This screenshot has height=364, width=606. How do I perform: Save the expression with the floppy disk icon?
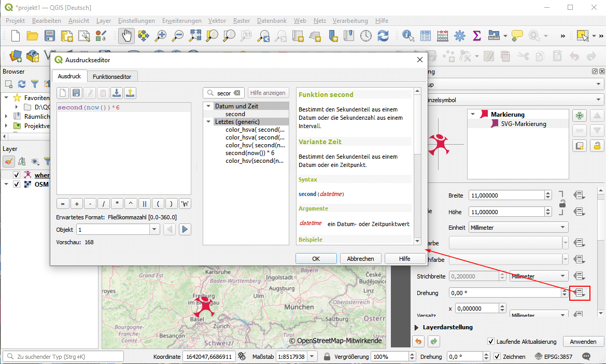[76, 93]
